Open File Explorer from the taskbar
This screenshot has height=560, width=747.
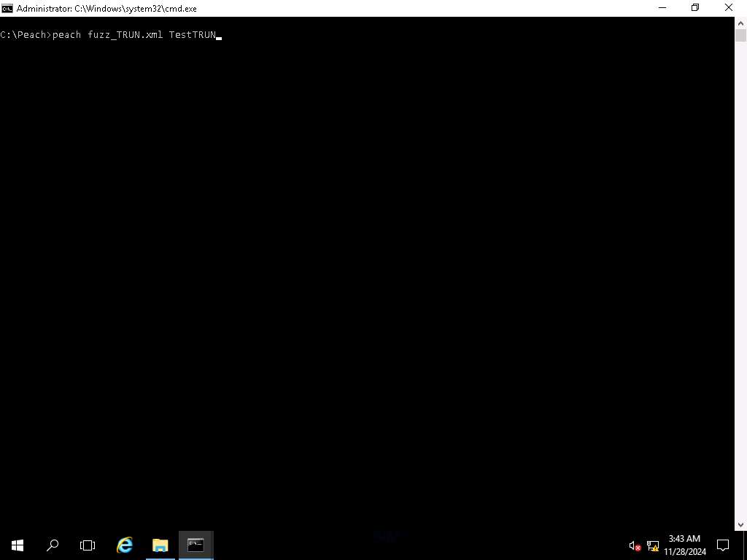(160, 545)
